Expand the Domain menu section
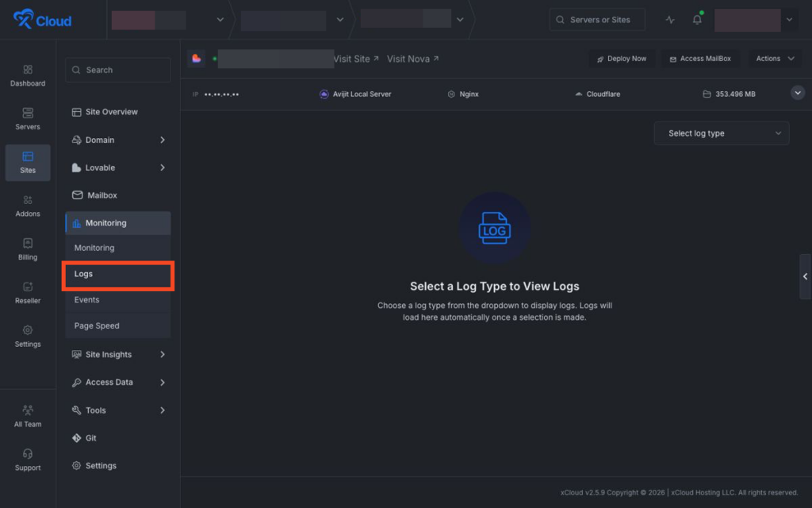The image size is (812, 508). pos(118,140)
